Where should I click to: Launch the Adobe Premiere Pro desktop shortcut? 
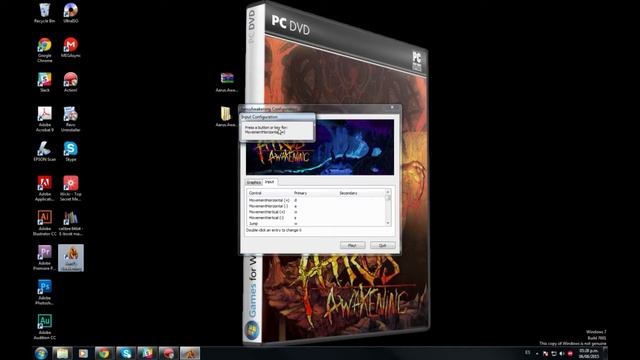pyautogui.click(x=44, y=258)
